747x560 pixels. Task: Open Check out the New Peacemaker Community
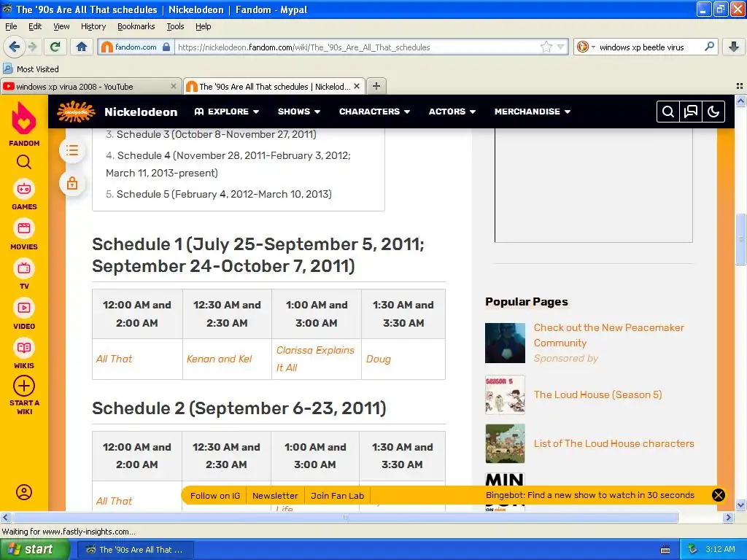tap(609, 335)
